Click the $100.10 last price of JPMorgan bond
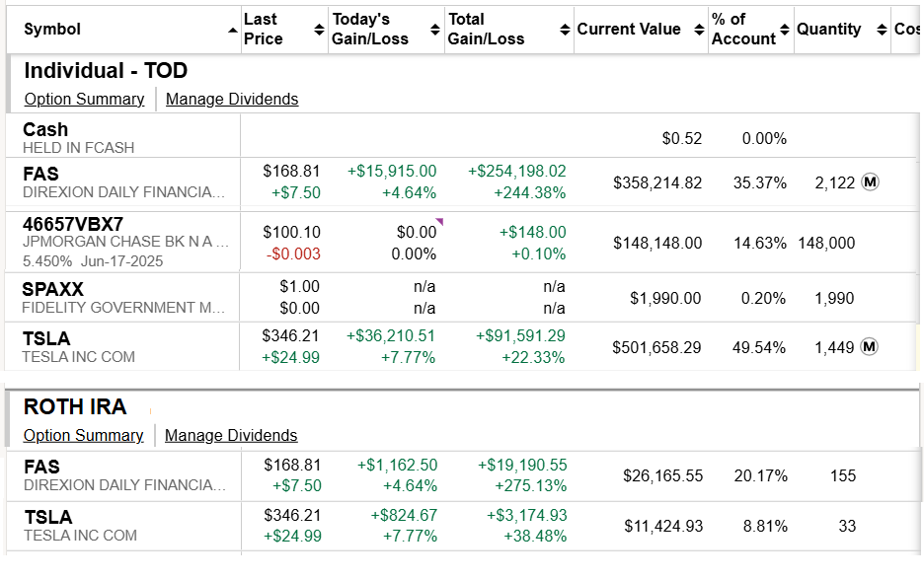924x579 pixels. (x=291, y=232)
